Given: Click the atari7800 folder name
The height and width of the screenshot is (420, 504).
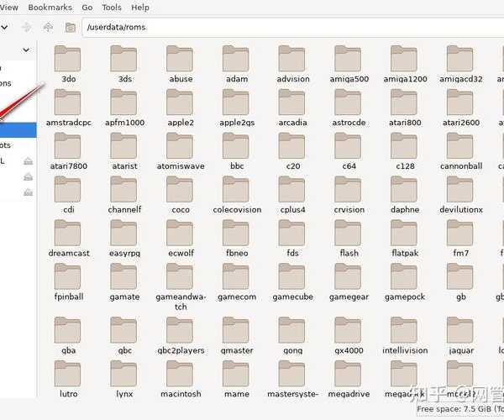Looking at the screenshot, I should (69, 166).
